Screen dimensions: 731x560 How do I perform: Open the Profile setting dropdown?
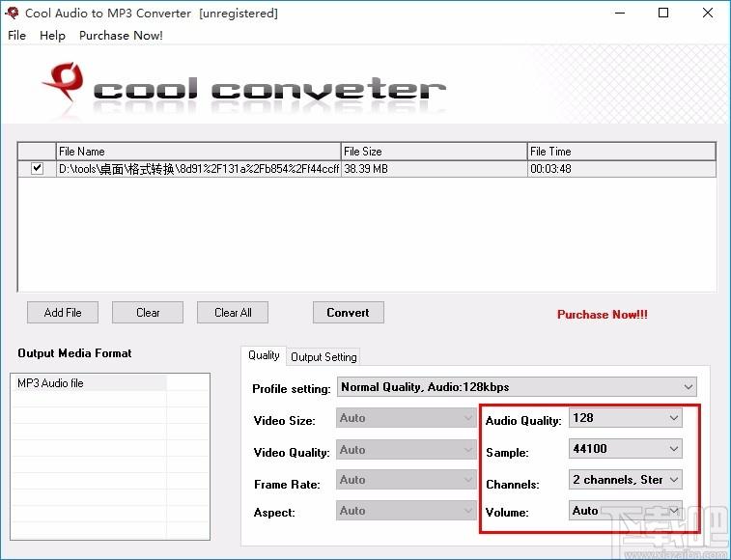pyautogui.click(x=517, y=387)
